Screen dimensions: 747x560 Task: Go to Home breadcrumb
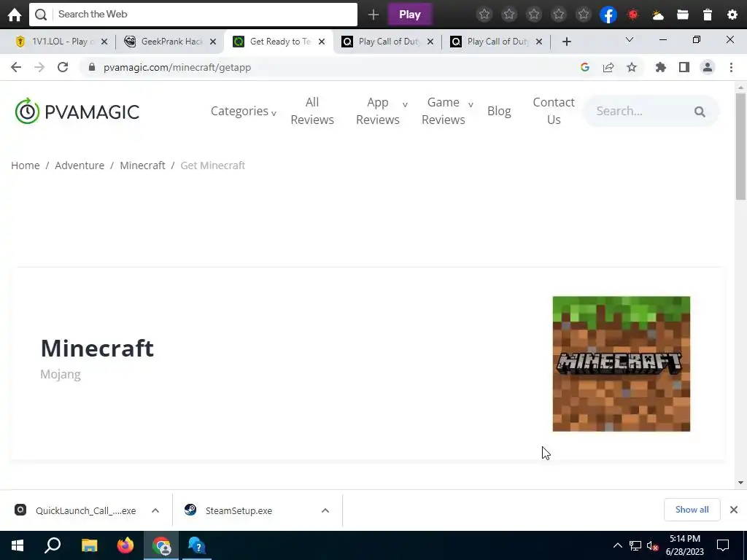pos(26,166)
